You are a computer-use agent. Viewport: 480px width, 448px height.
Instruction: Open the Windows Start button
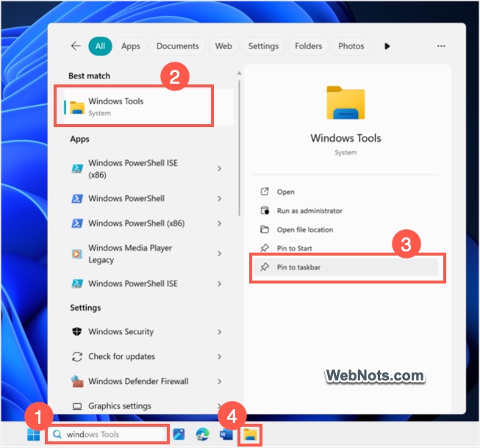[33, 434]
